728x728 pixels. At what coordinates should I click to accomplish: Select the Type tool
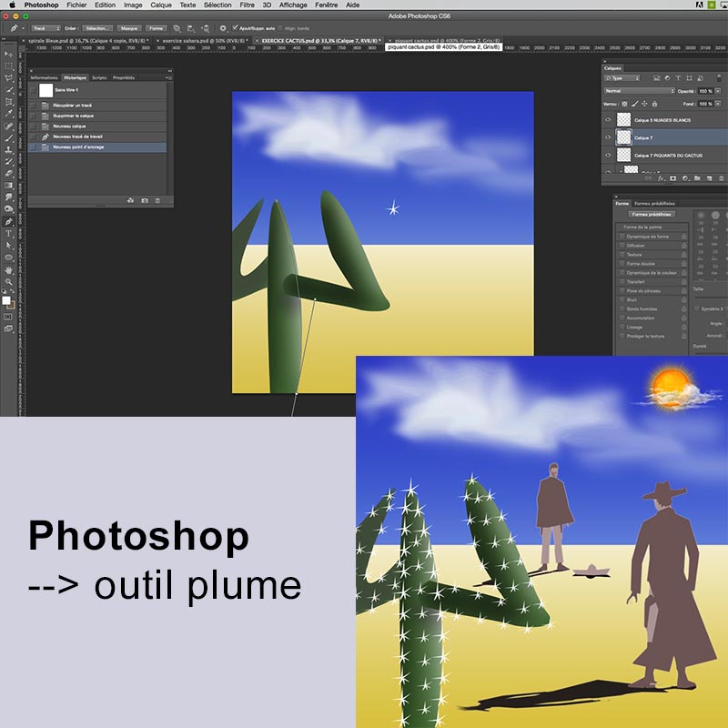(x=8, y=234)
